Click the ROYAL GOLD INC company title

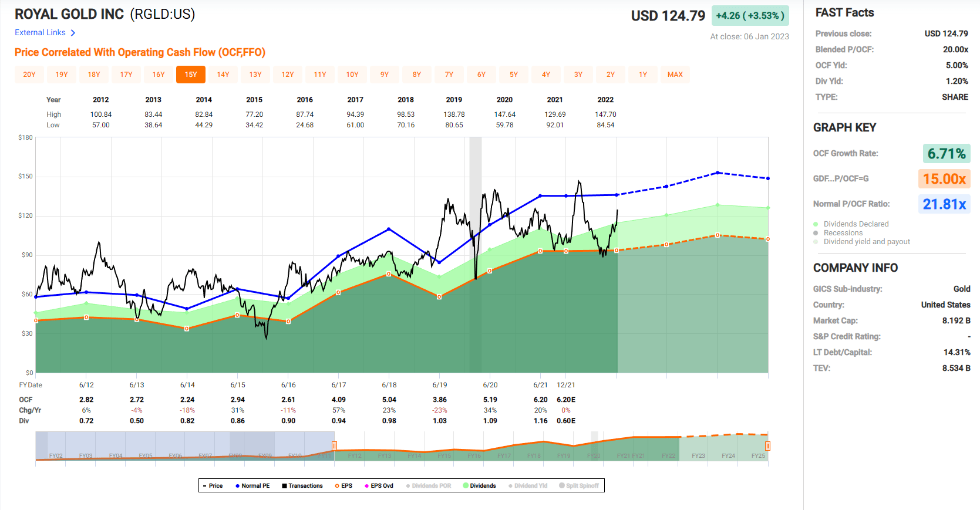coord(69,14)
